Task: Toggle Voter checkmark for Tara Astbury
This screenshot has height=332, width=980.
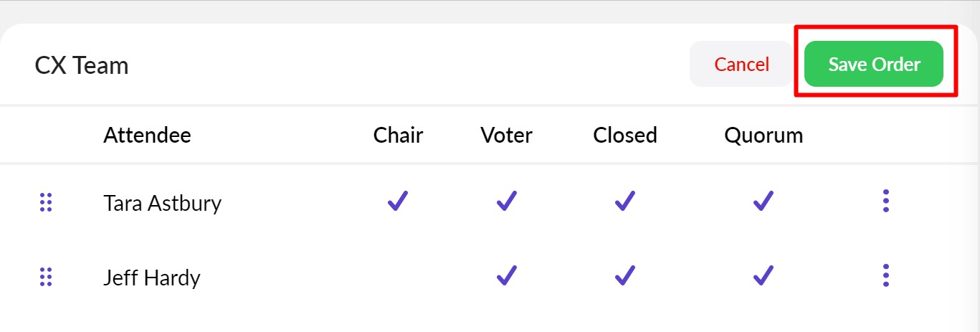Action: point(507,201)
